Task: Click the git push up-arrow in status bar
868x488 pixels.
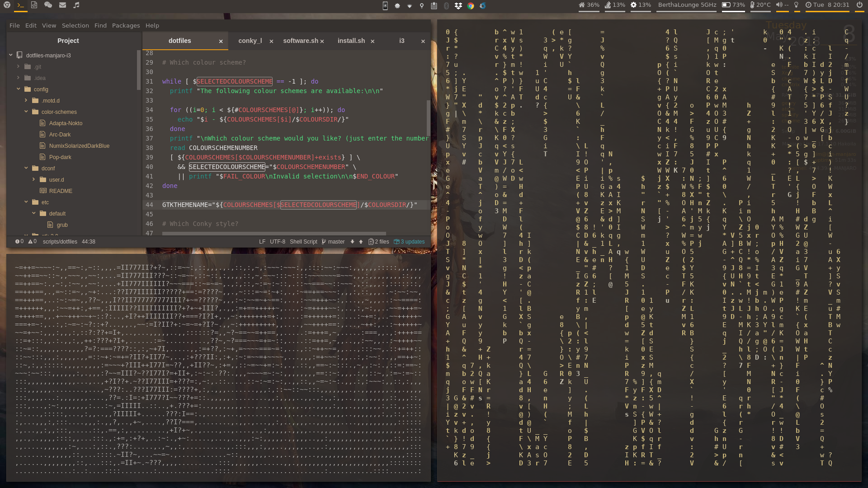Action: click(x=361, y=242)
